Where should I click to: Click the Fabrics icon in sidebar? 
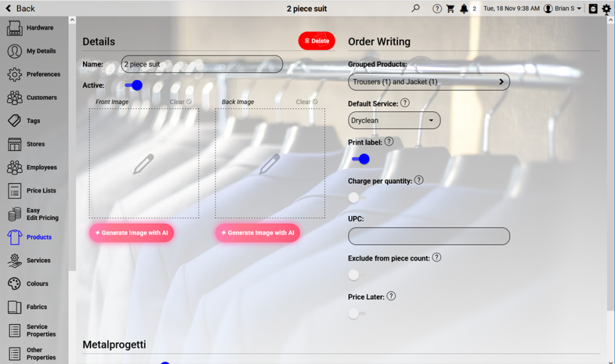(15, 307)
